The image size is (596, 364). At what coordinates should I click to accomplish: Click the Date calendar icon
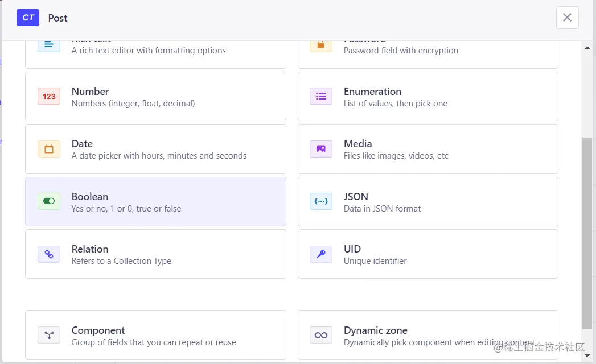[49, 149]
